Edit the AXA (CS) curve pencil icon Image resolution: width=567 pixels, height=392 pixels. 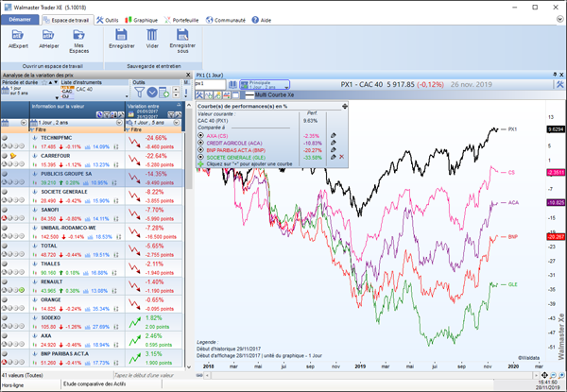(x=333, y=135)
